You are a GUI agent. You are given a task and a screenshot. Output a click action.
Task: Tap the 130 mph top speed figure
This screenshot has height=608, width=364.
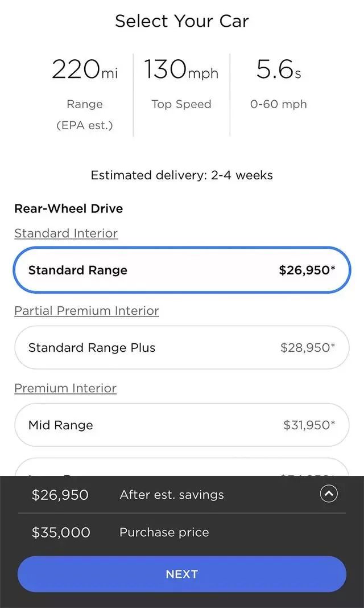pyautogui.click(x=181, y=70)
